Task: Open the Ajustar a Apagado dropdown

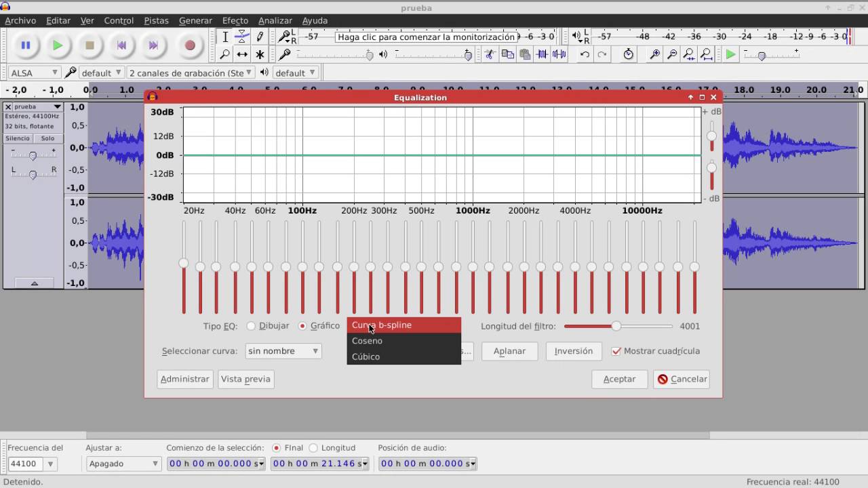Action: pos(123,464)
